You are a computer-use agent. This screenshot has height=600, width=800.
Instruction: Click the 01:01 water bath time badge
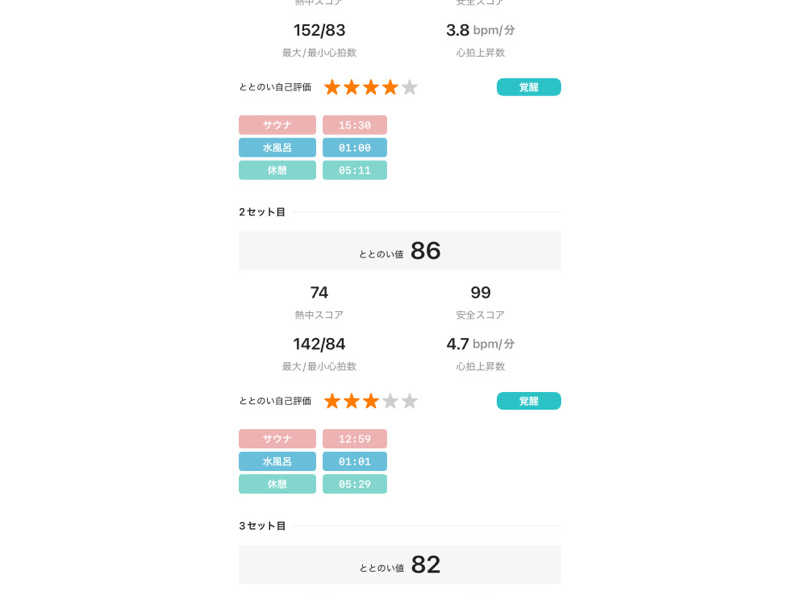pyautogui.click(x=354, y=462)
